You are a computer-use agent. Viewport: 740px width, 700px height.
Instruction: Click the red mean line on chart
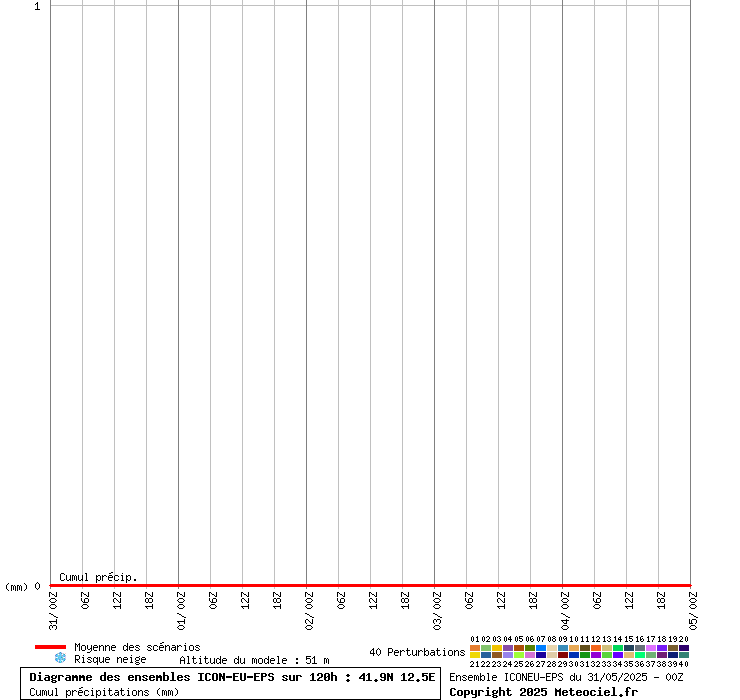pyautogui.click(x=370, y=586)
